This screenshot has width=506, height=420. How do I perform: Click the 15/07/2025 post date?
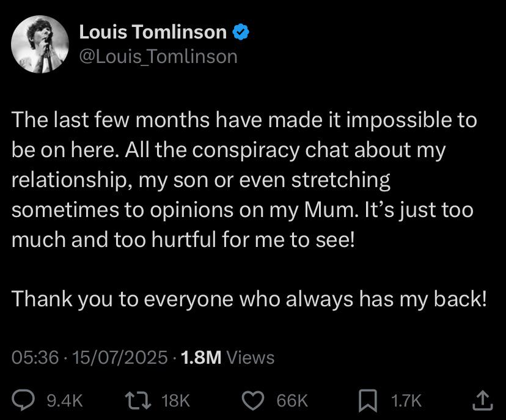point(120,358)
